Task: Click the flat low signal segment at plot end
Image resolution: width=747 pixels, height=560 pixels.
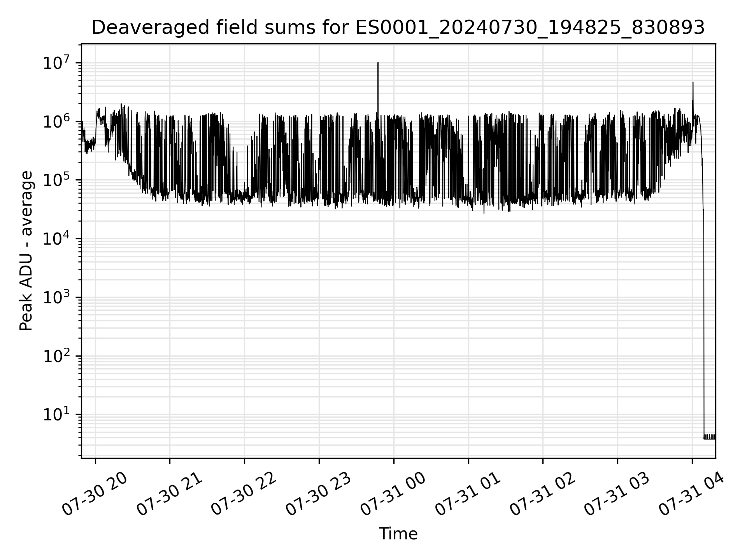Action: click(710, 437)
